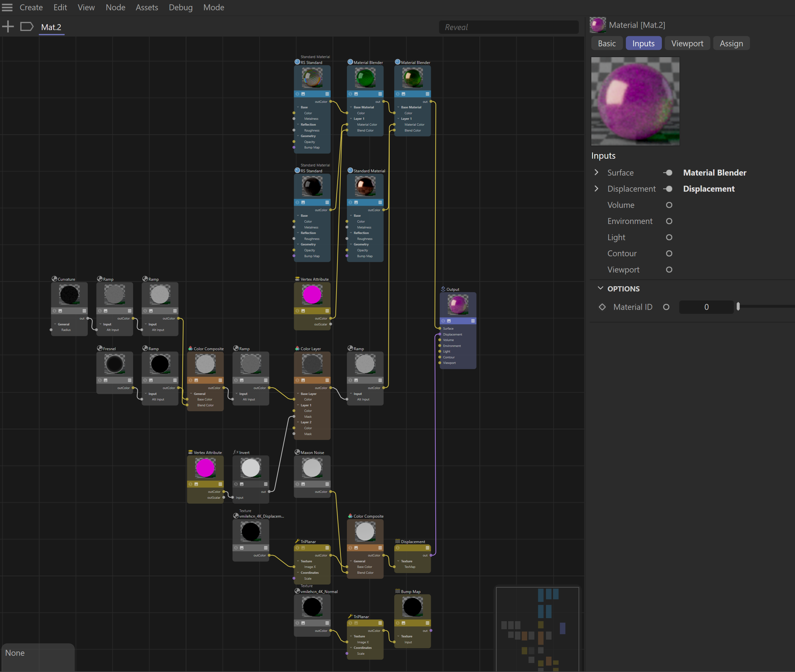Expand the Surface input row
795x672 pixels.
point(597,173)
